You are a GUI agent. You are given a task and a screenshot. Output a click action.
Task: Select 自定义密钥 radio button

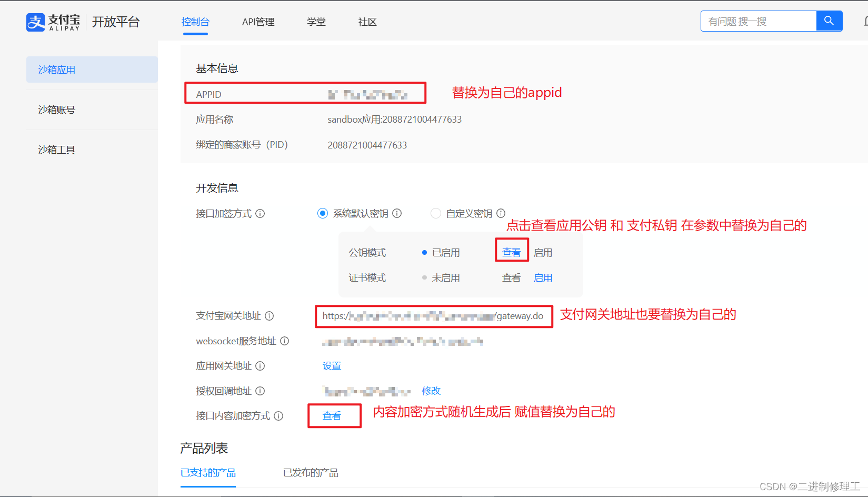[x=435, y=213]
